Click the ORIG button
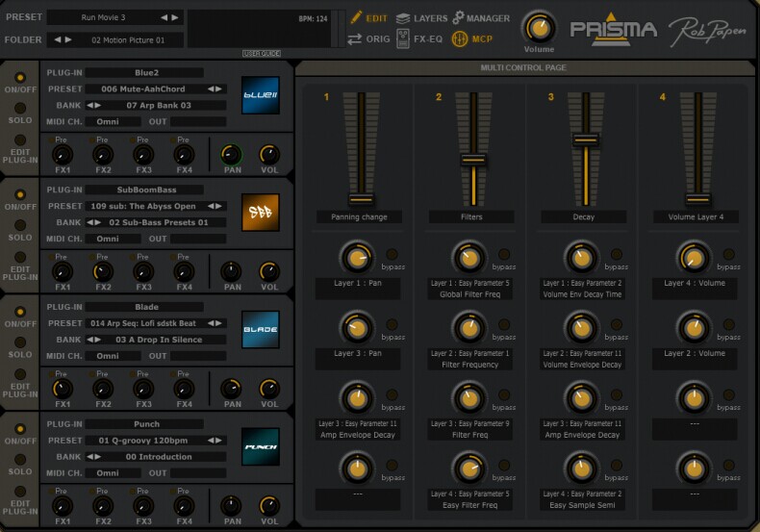The width and height of the screenshot is (760, 532). click(368, 39)
